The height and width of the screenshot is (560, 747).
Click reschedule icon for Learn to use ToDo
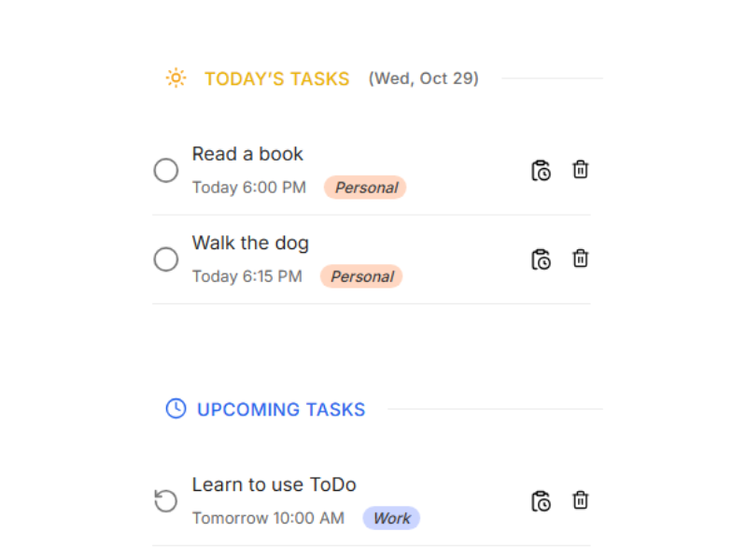coord(541,501)
